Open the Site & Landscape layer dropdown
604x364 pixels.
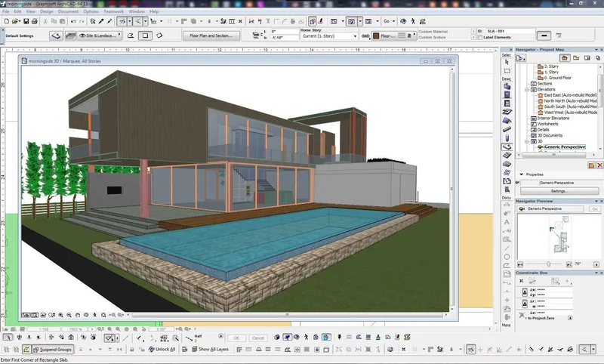(x=100, y=35)
